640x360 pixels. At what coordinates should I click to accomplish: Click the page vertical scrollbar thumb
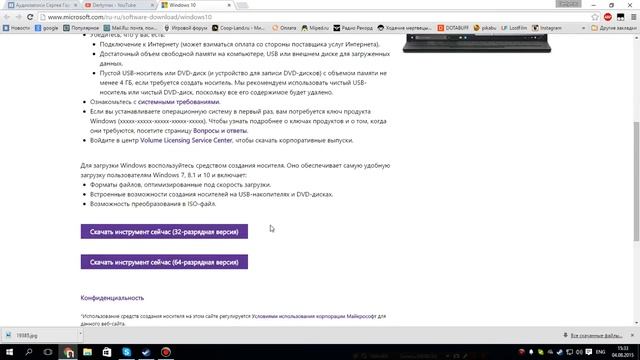(636, 182)
